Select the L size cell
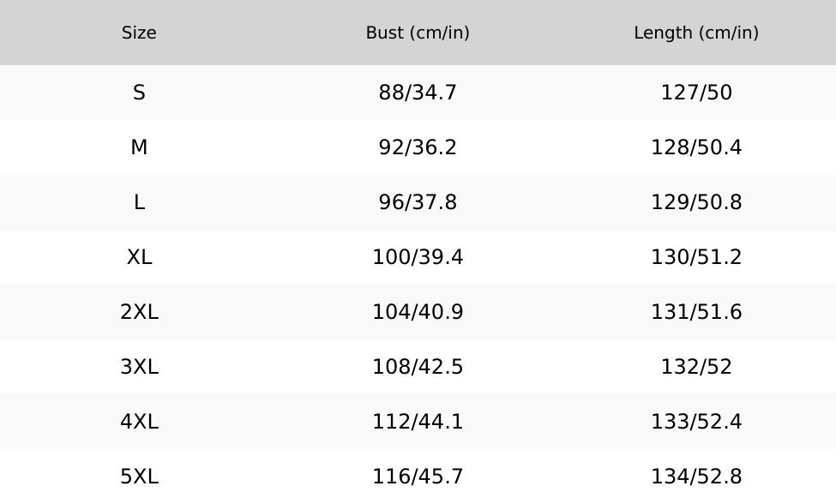This screenshot has height=504, width=836. point(139,202)
